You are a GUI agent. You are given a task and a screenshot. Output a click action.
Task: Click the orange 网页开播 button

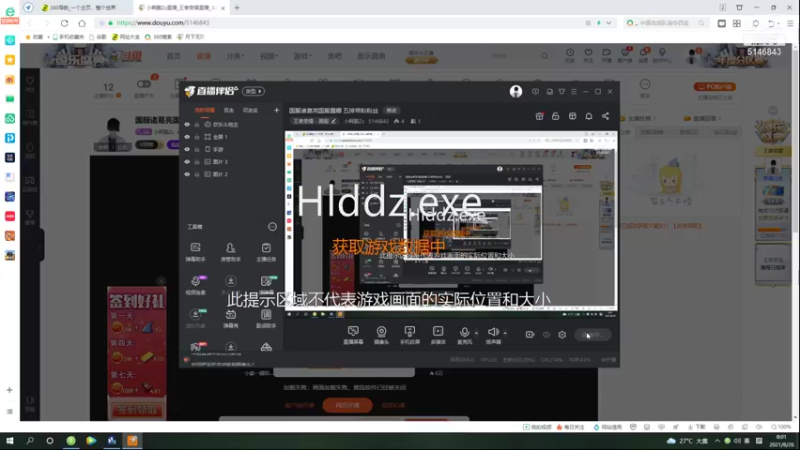click(x=347, y=406)
